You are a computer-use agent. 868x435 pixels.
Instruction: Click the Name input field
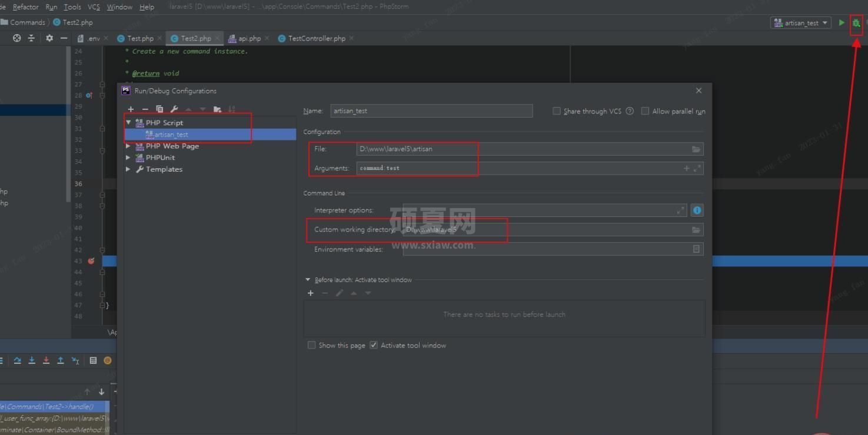pos(431,111)
